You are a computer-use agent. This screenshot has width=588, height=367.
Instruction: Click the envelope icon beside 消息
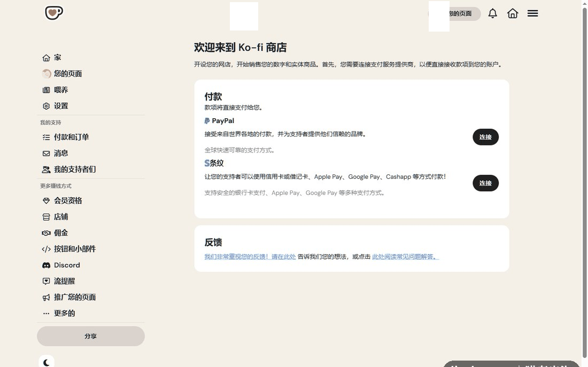click(x=46, y=154)
